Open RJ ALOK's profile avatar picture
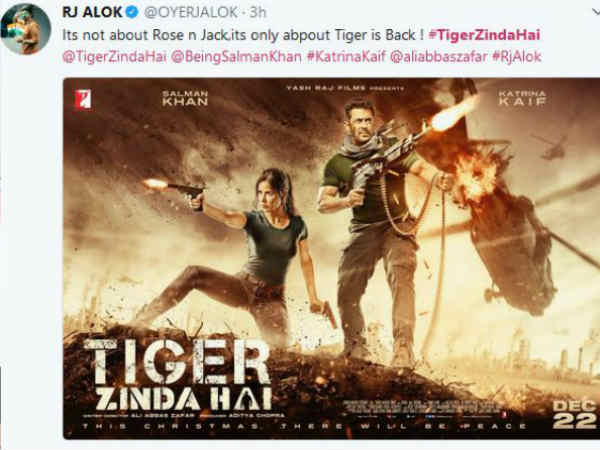The height and width of the screenshot is (450, 600). (x=26, y=29)
